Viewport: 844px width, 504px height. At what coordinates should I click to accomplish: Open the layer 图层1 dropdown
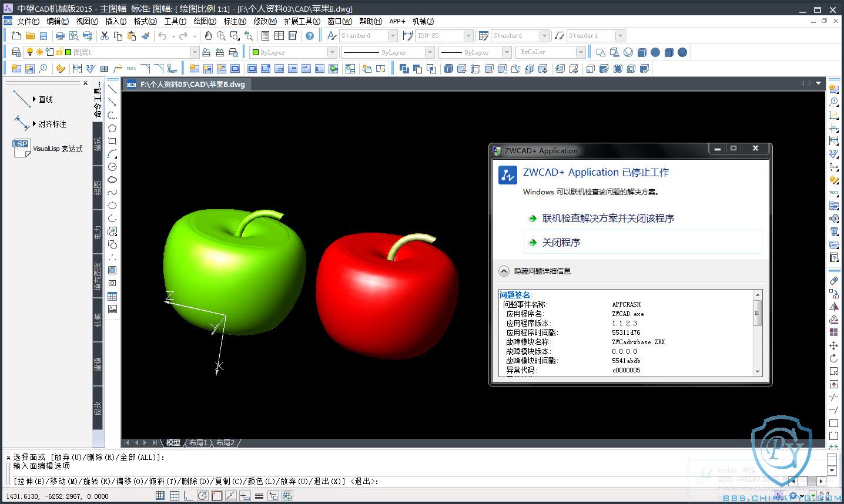click(x=195, y=52)
